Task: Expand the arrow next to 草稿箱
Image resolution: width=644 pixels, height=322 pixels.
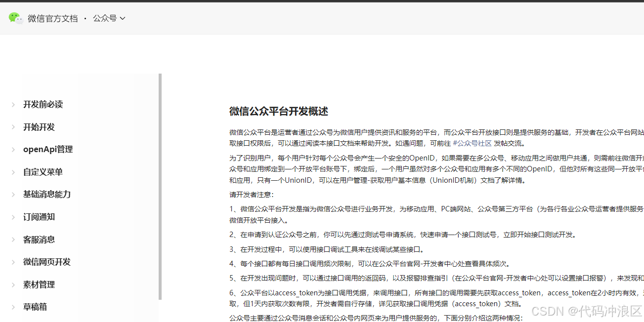Action: [x=13, y=307]
